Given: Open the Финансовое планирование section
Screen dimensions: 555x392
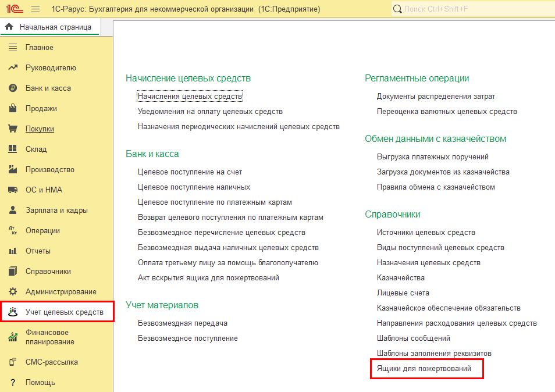Looking at the screenshot, I should 50,337.
